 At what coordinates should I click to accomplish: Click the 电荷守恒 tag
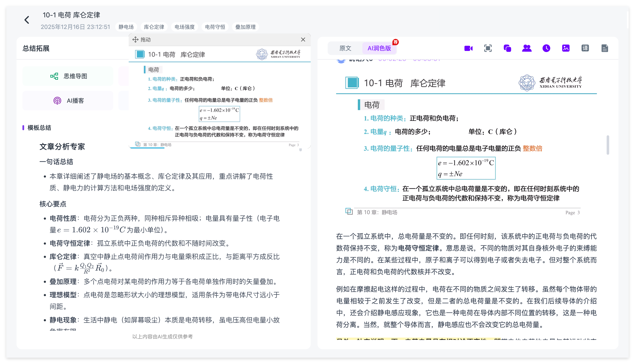(215, 27)
